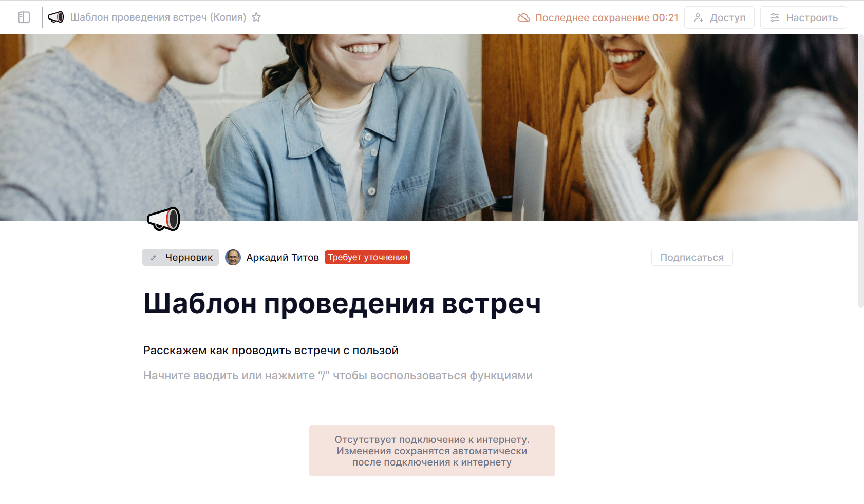864x504 pixels.
Task: Click the person-plus icon beside Доступ
Action: (699, 18)
